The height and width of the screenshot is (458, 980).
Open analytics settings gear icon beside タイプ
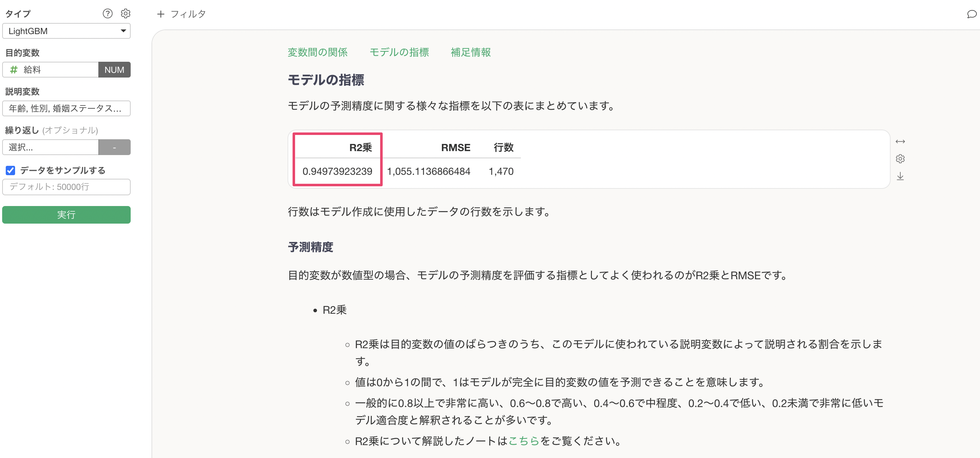tap(126, 14)
